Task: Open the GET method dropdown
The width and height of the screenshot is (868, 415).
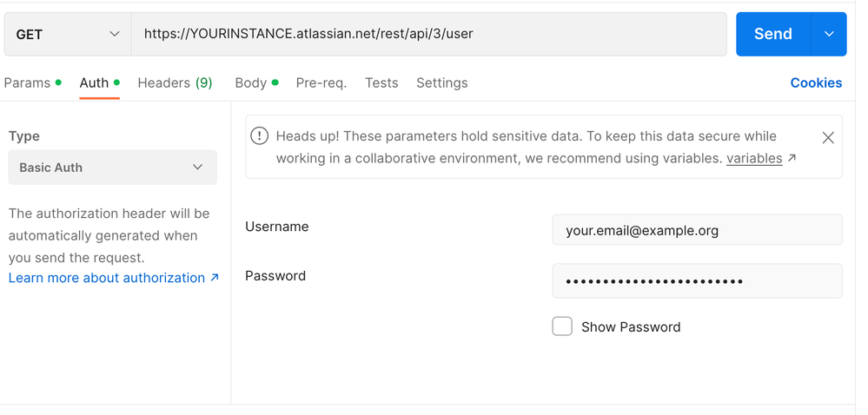Action: click(x=68, y=35)
